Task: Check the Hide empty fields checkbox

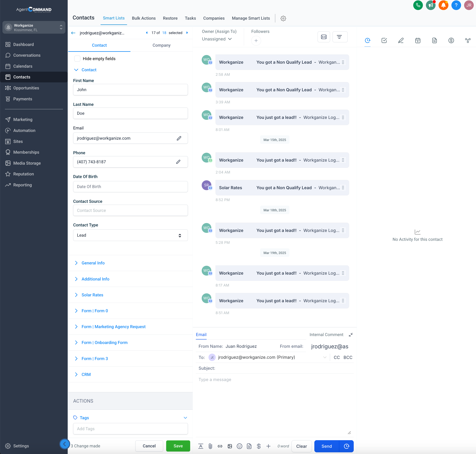Action: tap(77, 59)
